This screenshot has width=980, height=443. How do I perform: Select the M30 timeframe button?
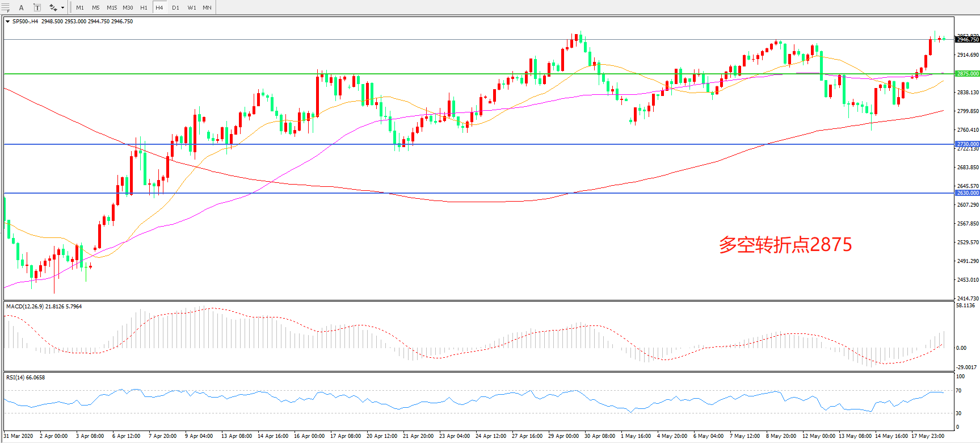(128, 7)
